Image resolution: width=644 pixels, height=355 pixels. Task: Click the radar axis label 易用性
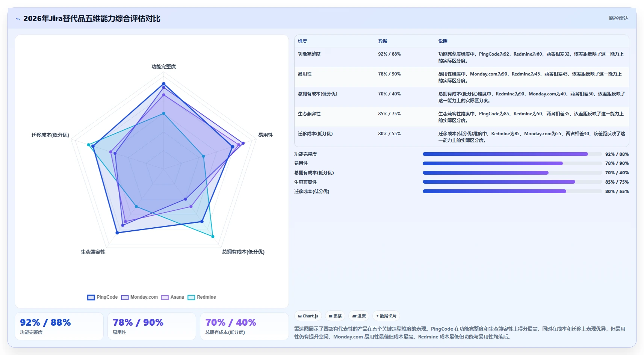pos(265,135)
